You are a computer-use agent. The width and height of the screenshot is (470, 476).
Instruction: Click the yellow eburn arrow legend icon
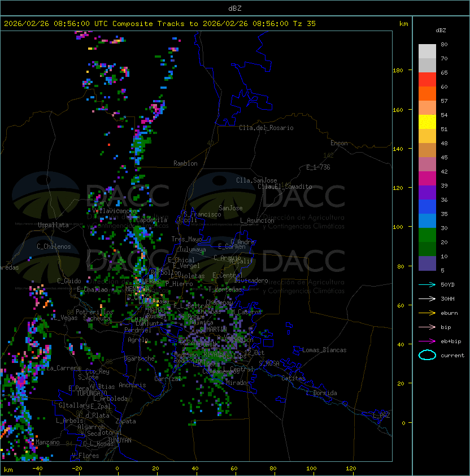pos(427,313)
